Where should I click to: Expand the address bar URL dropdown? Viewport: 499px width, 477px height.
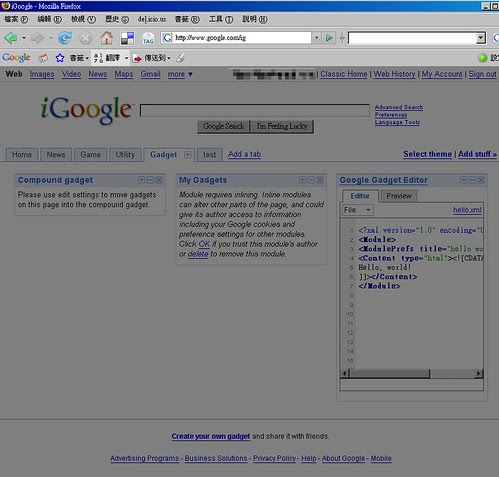[316, 38]
